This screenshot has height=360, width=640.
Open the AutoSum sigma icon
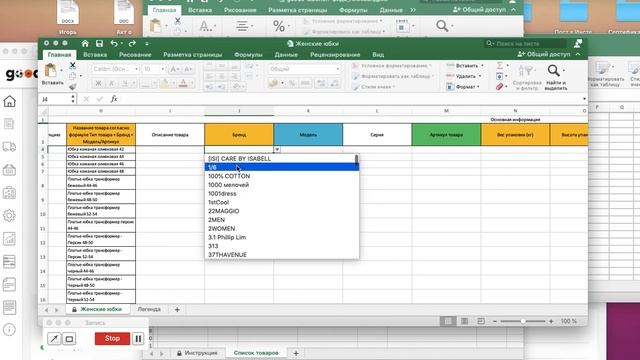pos(500,66)
